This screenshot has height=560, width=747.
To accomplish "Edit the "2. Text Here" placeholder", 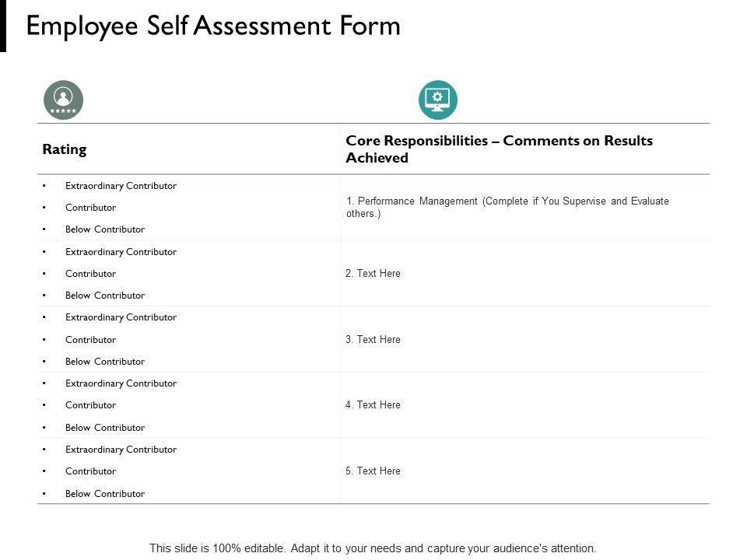I will [373, 274].
